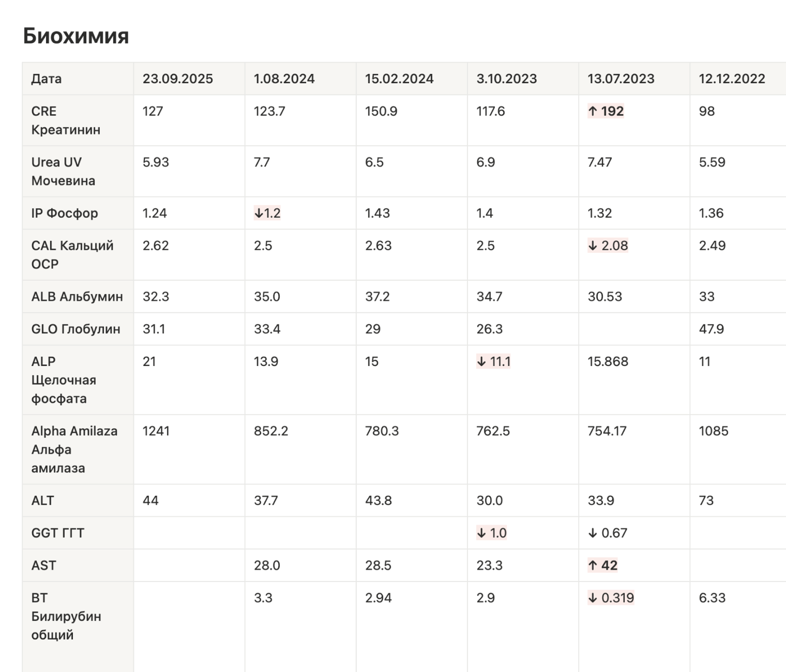Click the Биохимия heading

(76, 36)
